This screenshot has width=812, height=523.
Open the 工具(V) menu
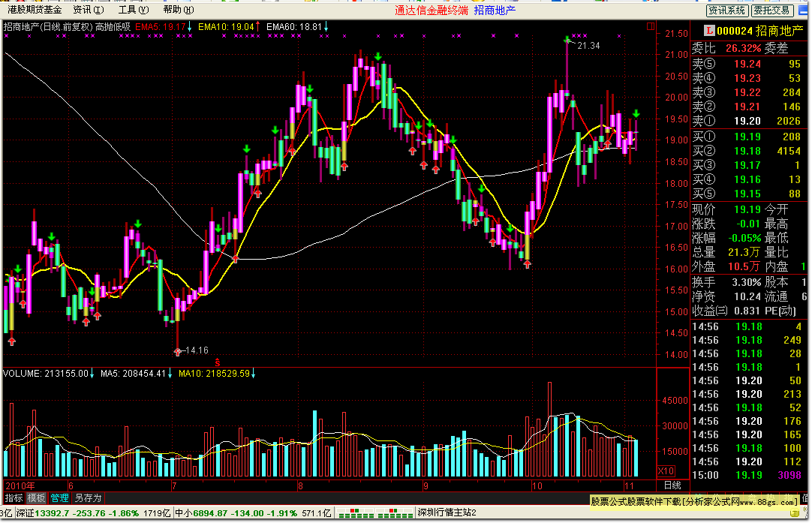coord(134,9)
